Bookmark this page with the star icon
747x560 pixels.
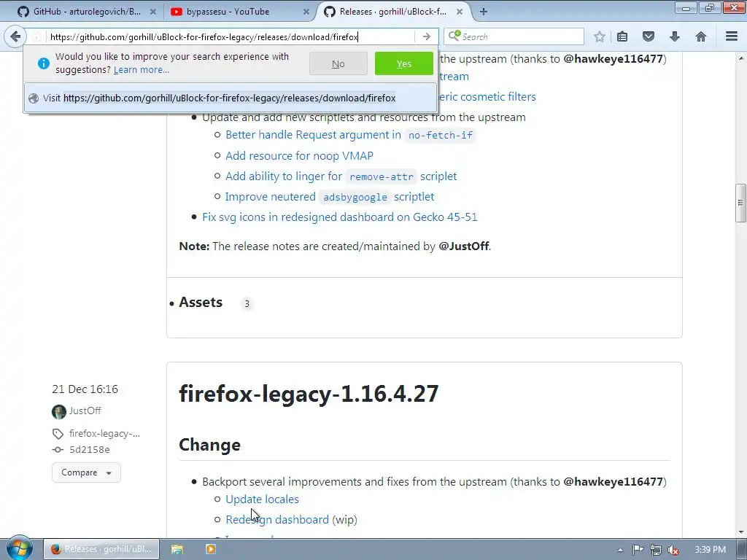tap(600, 36)
